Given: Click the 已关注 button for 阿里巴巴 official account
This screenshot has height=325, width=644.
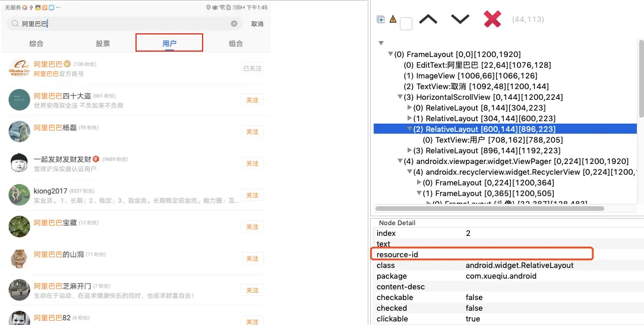Looking at the screenshot, I should pos(252,68).
